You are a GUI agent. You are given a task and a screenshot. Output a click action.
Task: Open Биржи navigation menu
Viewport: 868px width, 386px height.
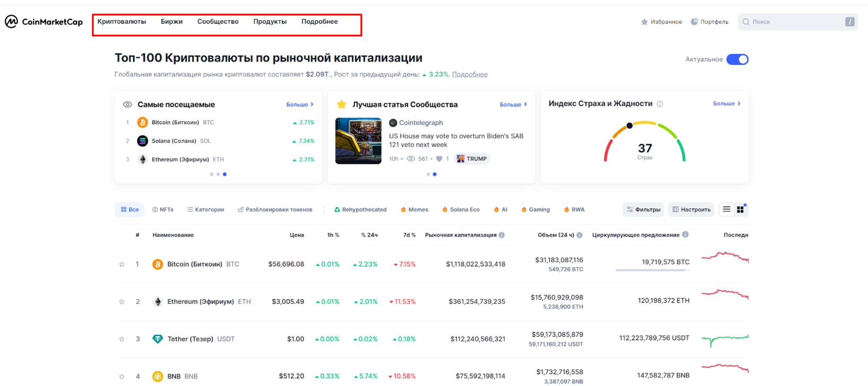pyautogui.click(x=172, y=22)
